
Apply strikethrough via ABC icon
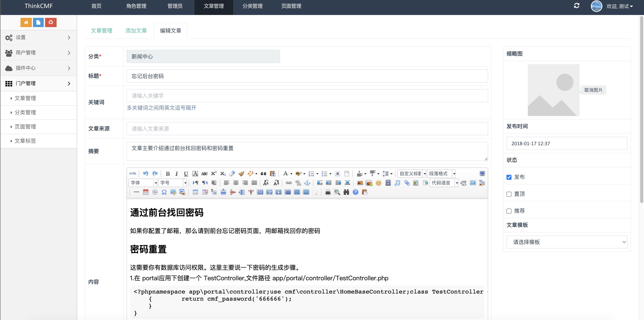pos(204,173)
